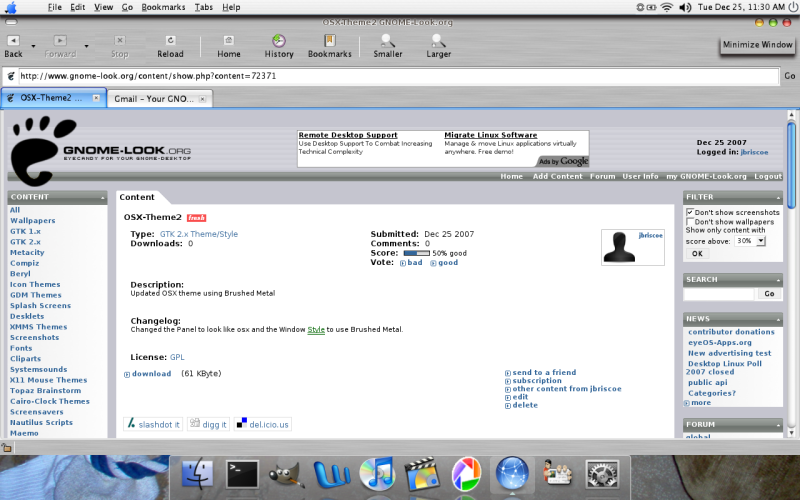
Task: Open the Go menu
Action: (127, 7)
